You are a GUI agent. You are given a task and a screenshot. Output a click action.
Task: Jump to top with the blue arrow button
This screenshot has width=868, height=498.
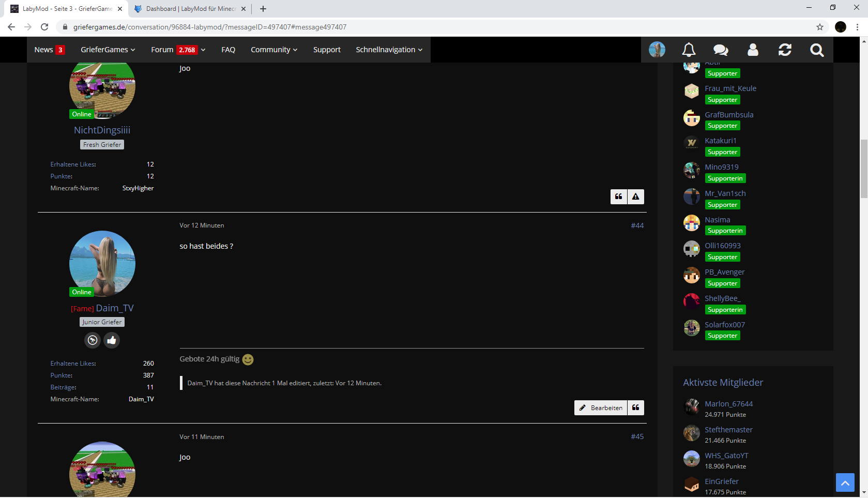point(845,482)
